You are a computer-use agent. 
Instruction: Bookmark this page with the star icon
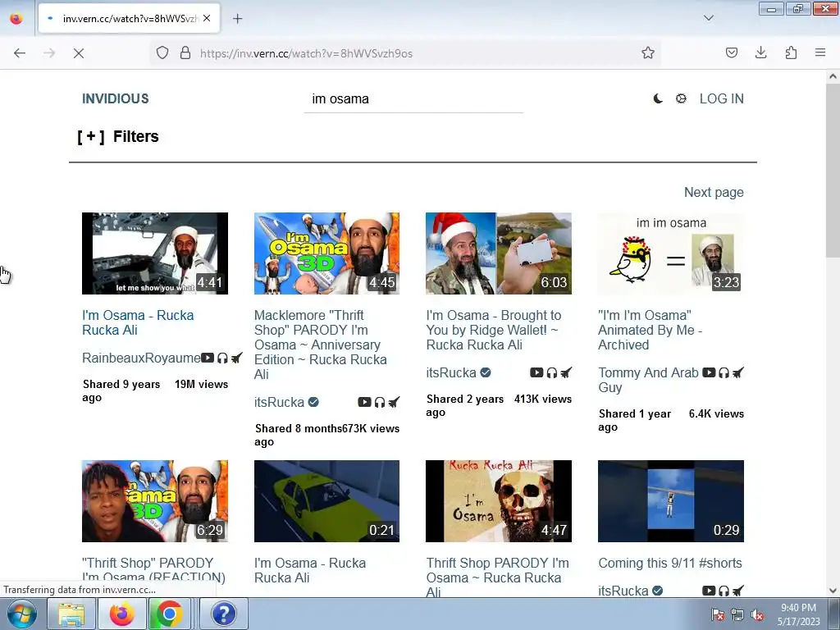[x=648, y=53]
